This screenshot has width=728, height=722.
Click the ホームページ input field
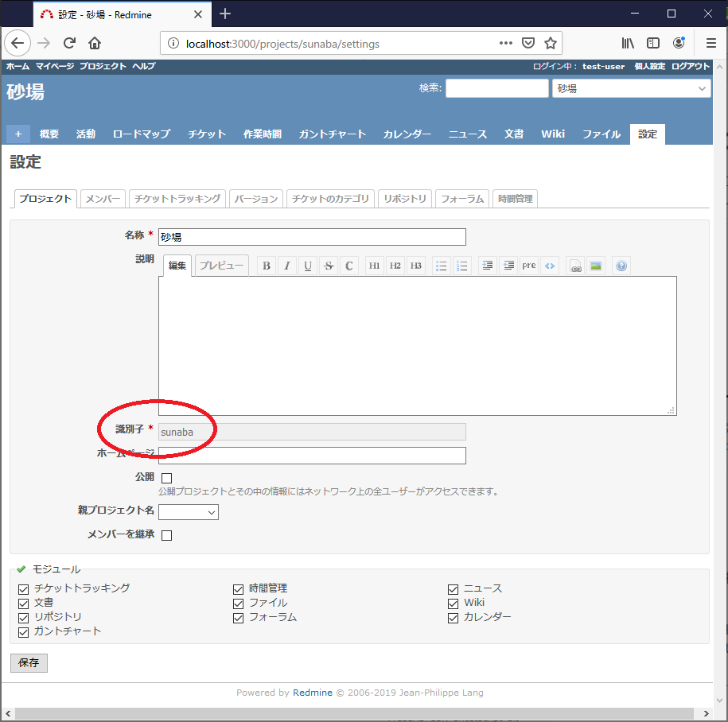coord(312,456)
